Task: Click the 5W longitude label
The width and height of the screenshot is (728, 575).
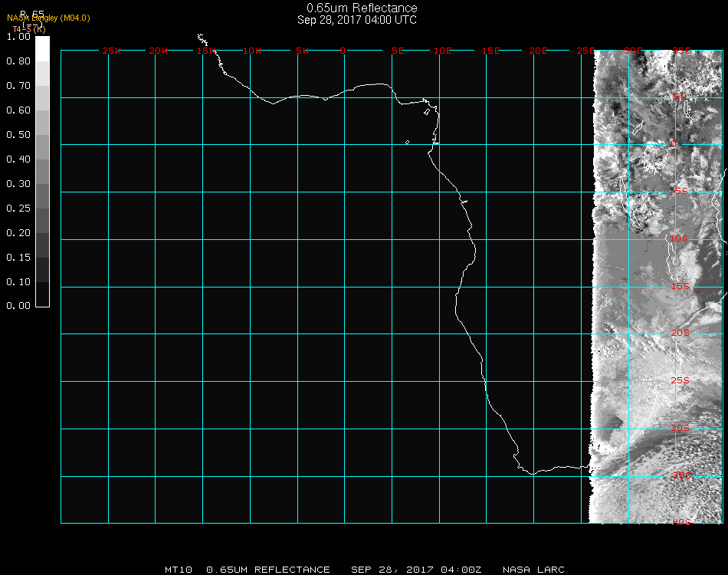Action: (302, 51)
